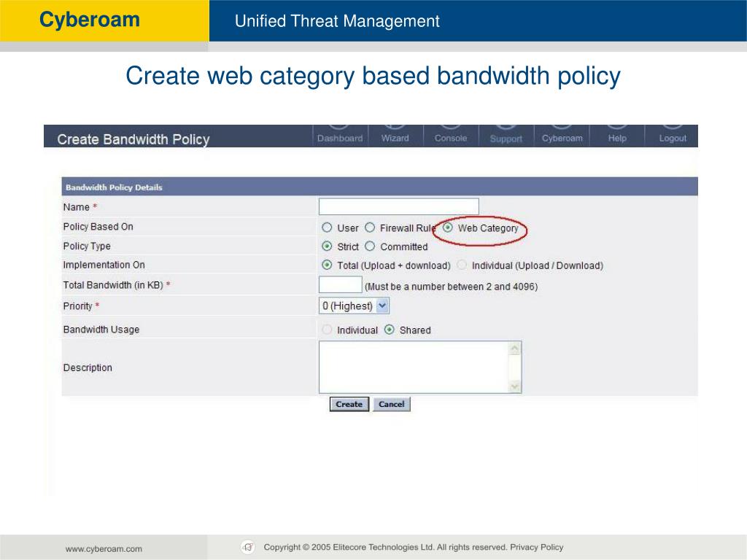Click the Cancel button

point(392,404)
